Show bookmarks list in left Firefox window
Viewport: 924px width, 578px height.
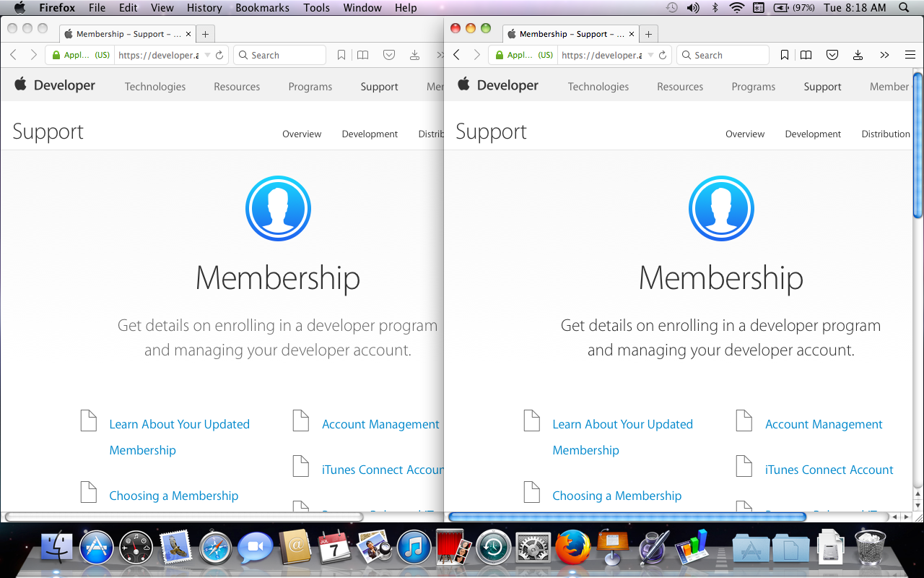363,55
